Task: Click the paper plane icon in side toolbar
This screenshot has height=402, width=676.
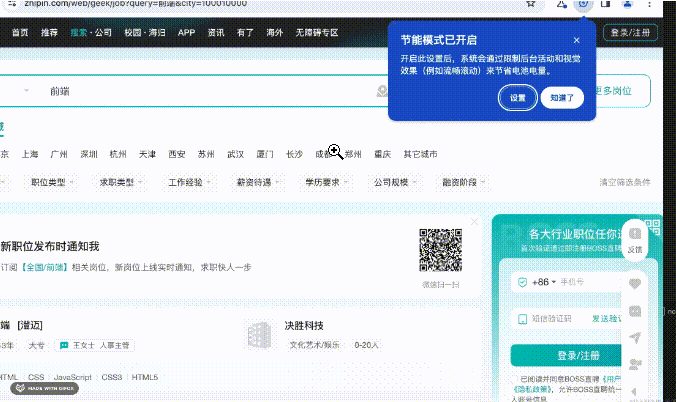Action: click(x=635, y=337)
